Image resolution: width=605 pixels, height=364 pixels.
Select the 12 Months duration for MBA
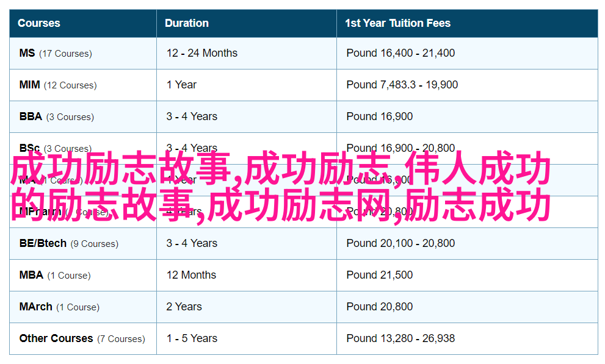(191, 275)
